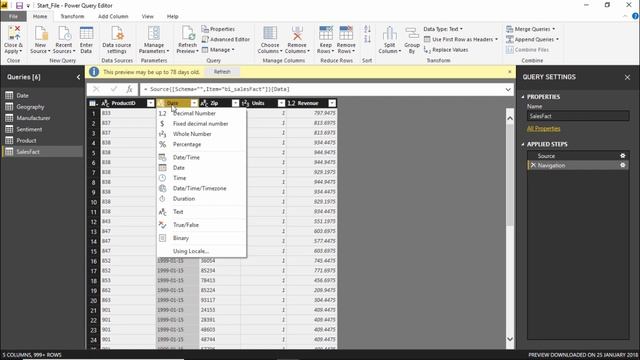Open the Append Queries dropdown

(532, 39)
